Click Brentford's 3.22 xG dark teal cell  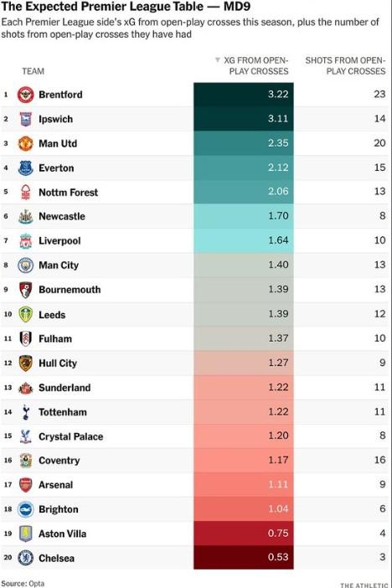tap(244, 94)
